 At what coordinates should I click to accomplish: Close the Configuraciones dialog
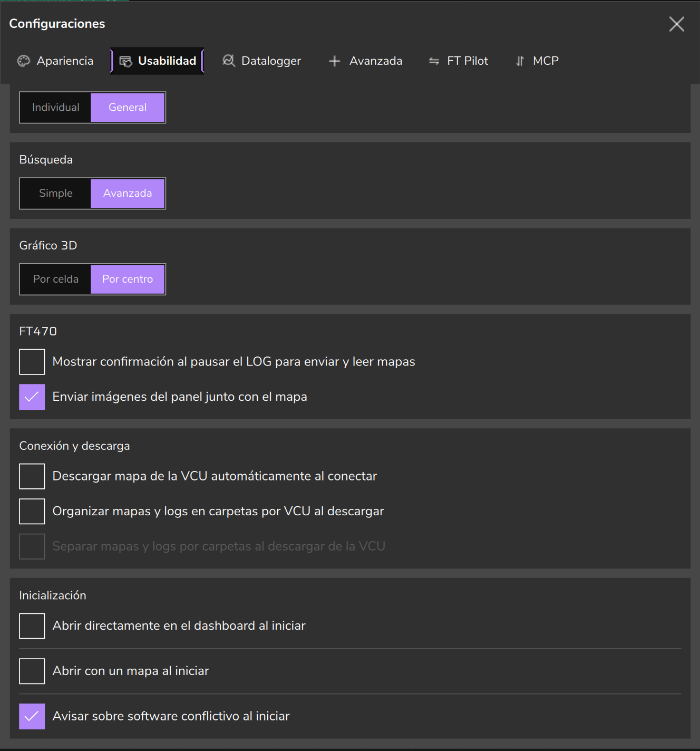(x=676, y=24)
